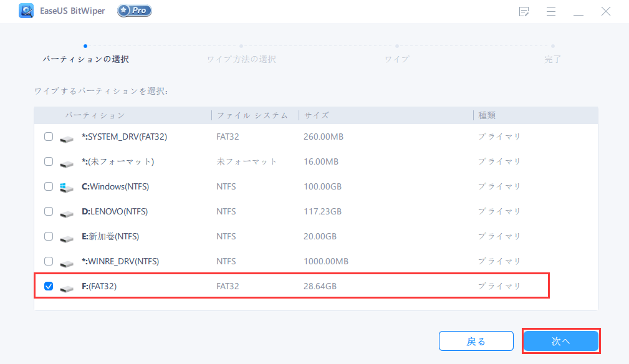Open the hamburger menu in title bar

[551, 12]
